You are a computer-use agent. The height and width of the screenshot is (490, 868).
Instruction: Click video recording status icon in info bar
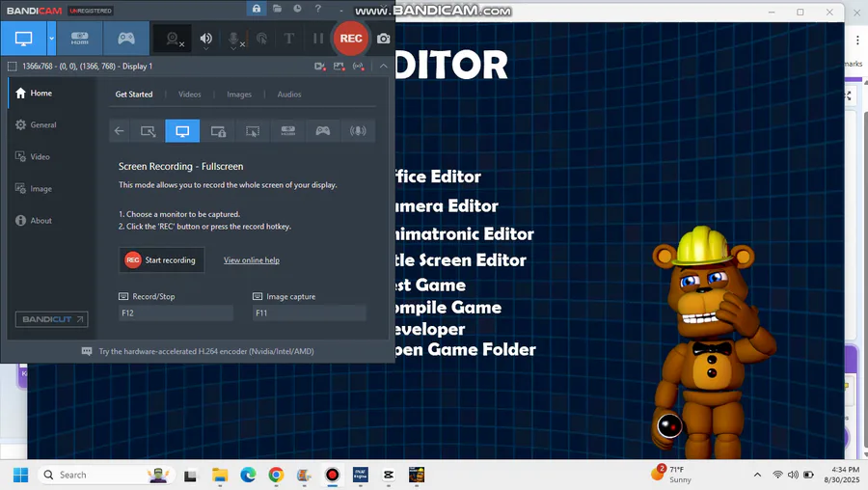[x=320, y=67]
